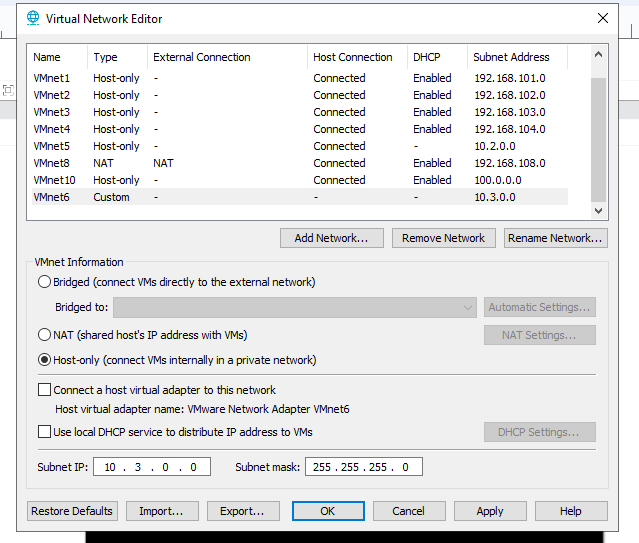The width and height of the screenshot is (639, 543).
Task: Click the Type column header
Action: tap(117, 57)
